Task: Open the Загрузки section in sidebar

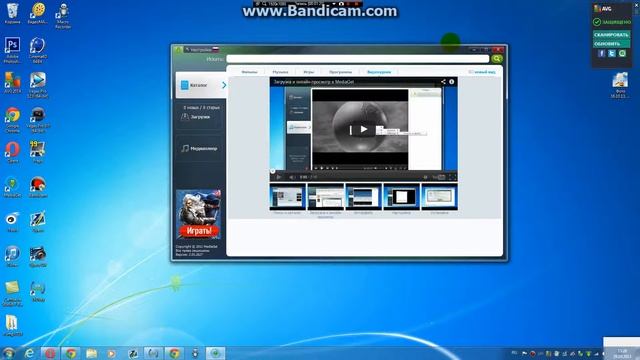Action: pos(200,117)
